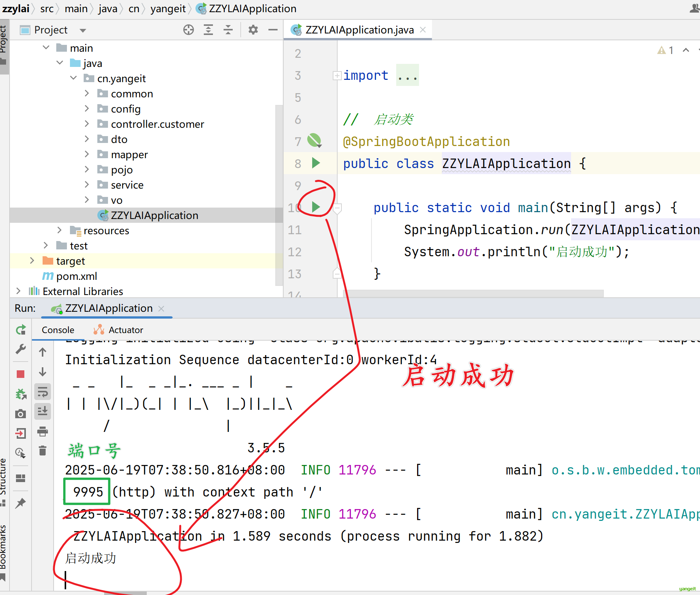Screen dimensions: 700x595
Task: Click the folded import ellipsis
Action: coord(407,75)
